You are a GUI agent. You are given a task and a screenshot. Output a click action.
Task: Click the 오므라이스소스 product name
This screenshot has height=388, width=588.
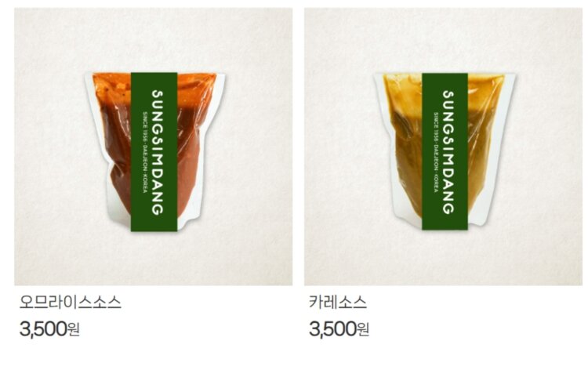71,303
